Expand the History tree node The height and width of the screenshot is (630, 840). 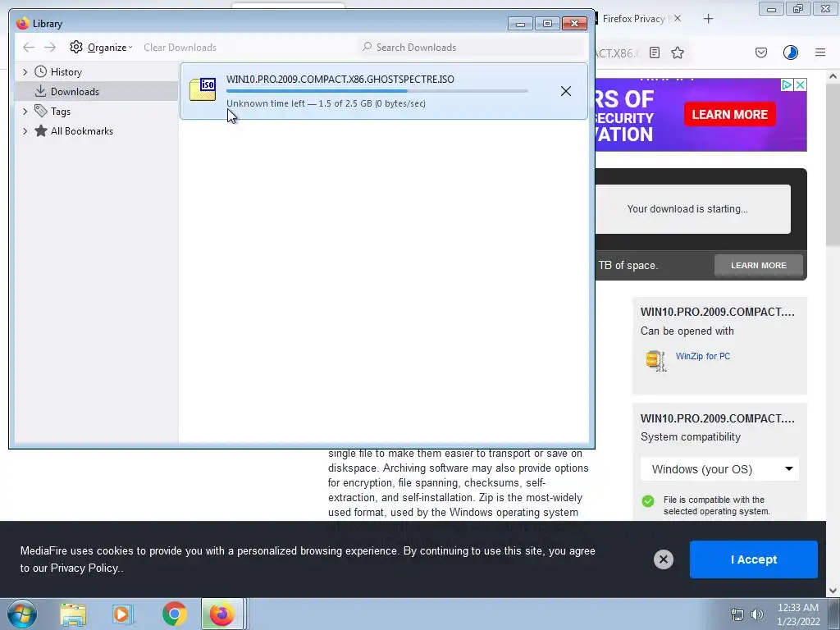pyautogui.click(x=25, y=72)
